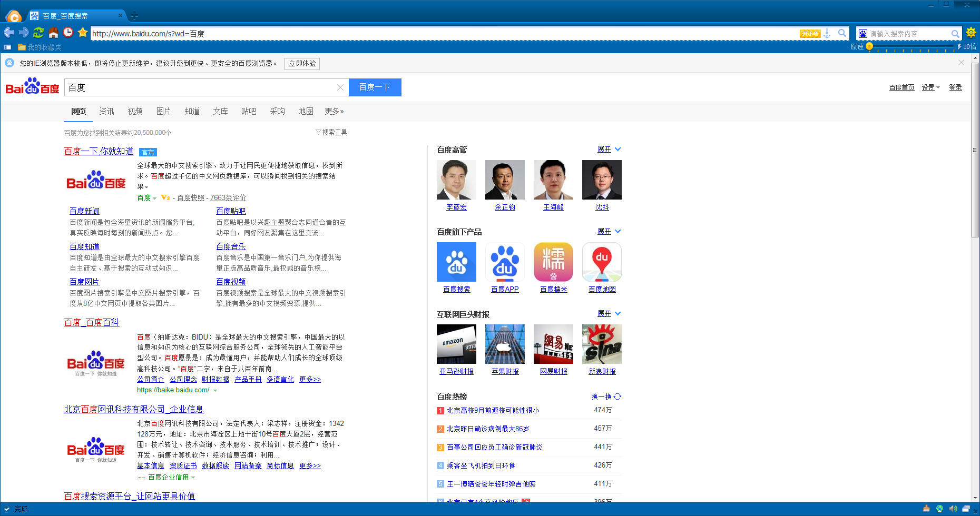This screenshot has width=980, height=516.
Task: Click window stack icon in status bar
Action: [x=966, y=509]
